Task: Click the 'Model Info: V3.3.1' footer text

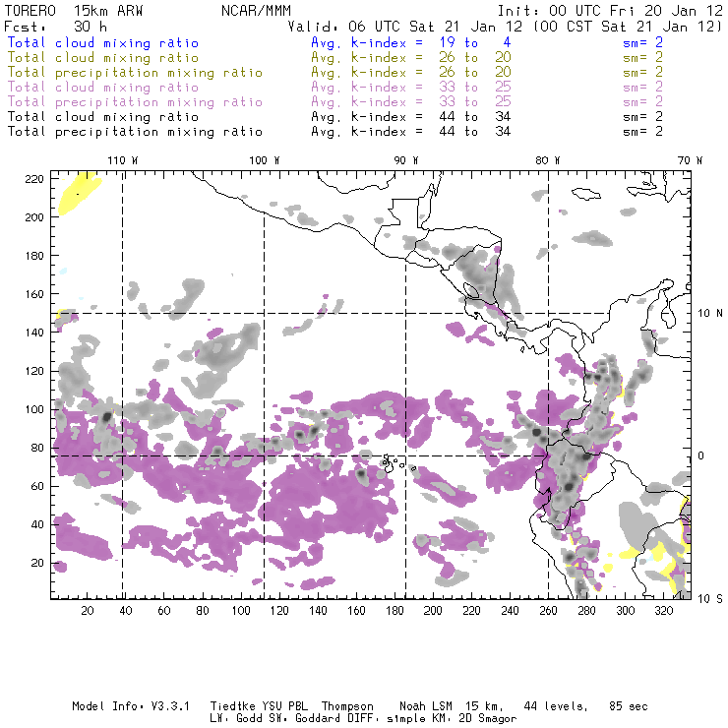Action: tap(131, 706)
